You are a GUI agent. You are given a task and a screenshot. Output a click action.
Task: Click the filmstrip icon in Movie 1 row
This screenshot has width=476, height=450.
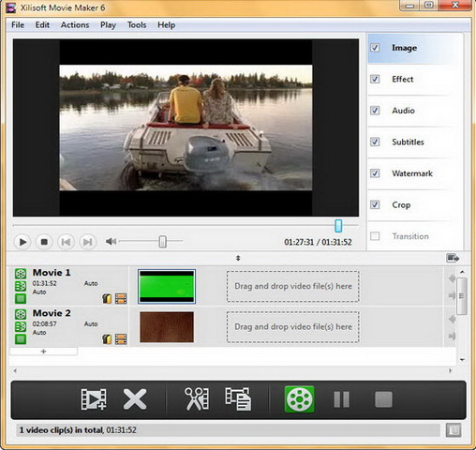click(121, 299)
